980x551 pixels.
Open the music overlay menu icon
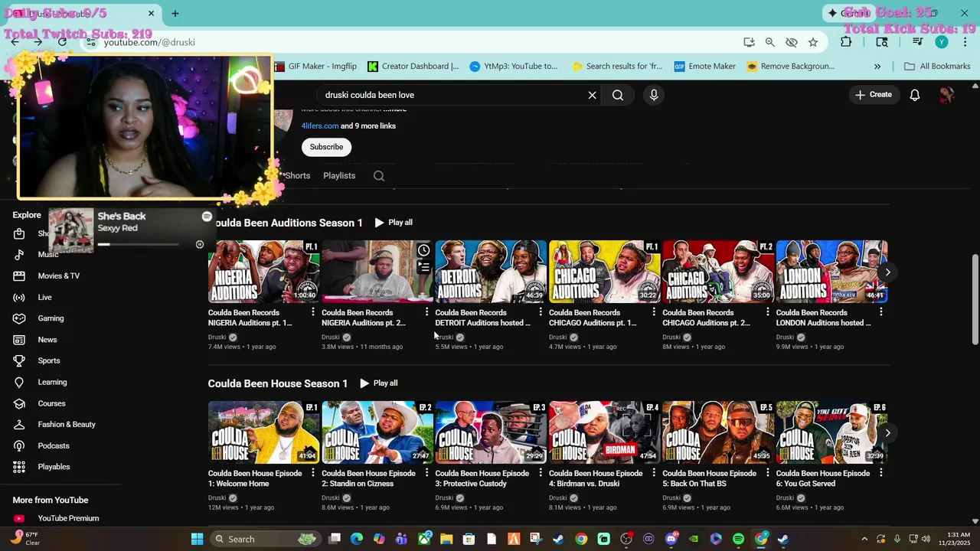207,217
